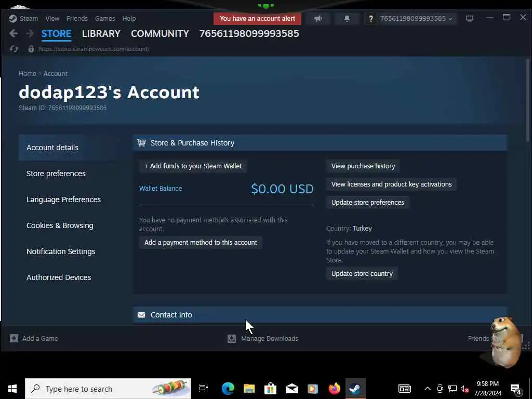532x399 pixels.
Task: Open the Steam menu
Action: [29, 18]
